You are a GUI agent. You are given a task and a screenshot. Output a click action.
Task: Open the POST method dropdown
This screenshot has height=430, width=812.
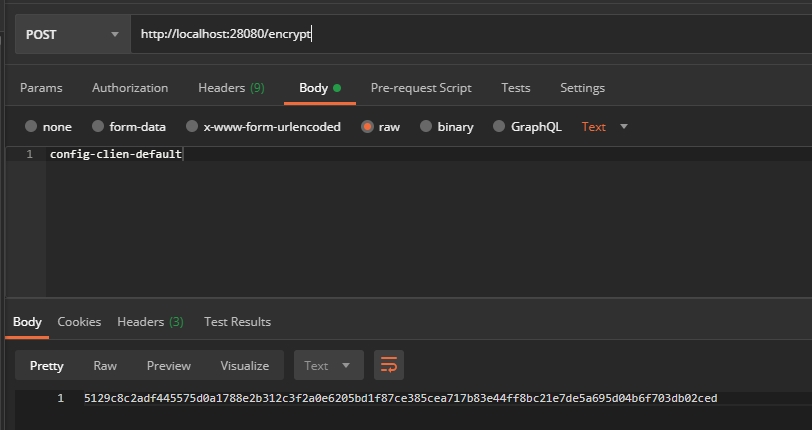coord(72,34)
